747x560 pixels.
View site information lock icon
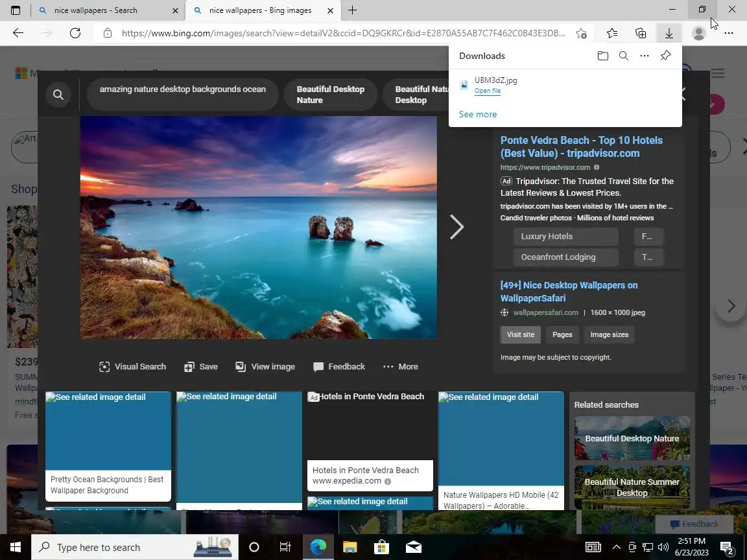108,33
